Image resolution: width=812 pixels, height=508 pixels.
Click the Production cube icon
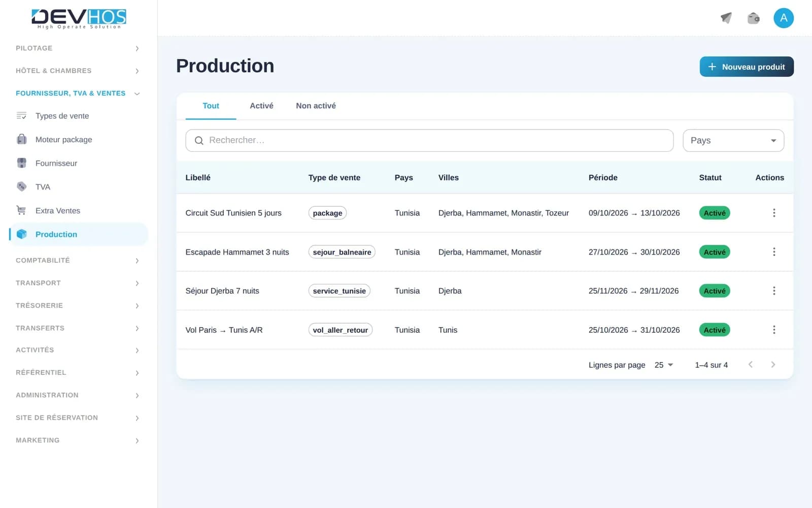pyautogui.click(x=21, y=234)
